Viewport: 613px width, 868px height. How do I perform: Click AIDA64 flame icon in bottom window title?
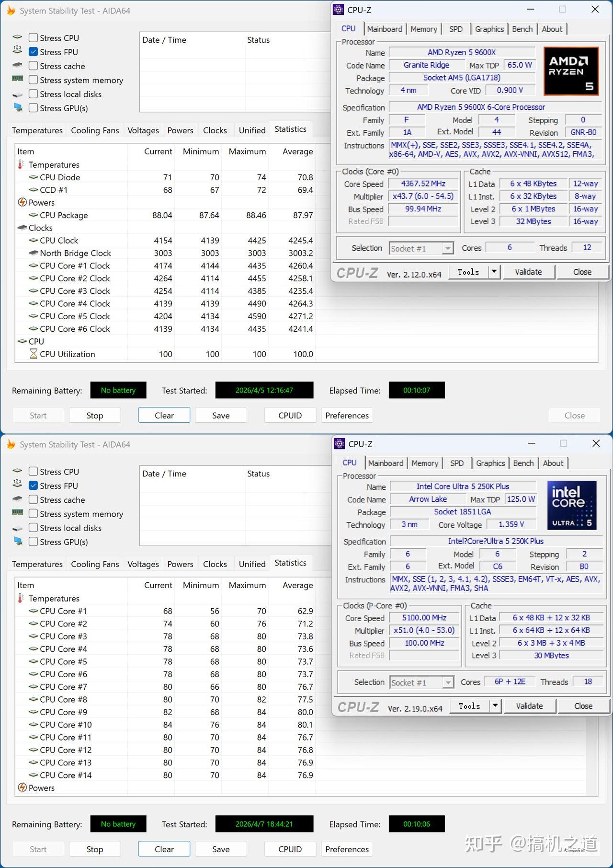tap(11, 444)
